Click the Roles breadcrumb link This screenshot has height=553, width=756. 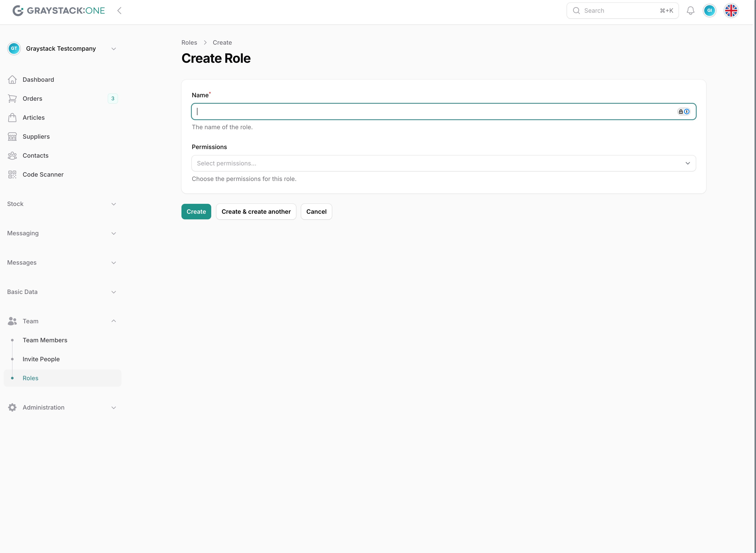tap(189, 42)
